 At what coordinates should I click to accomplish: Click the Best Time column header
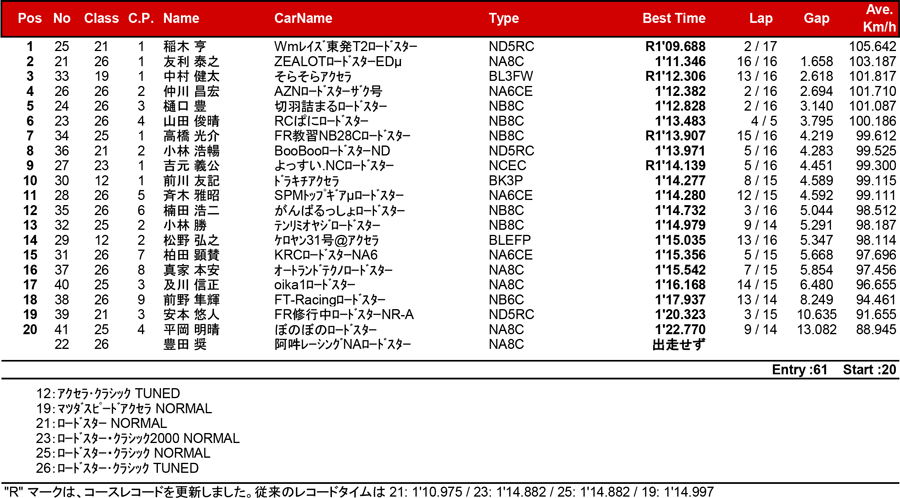[674, 18]
